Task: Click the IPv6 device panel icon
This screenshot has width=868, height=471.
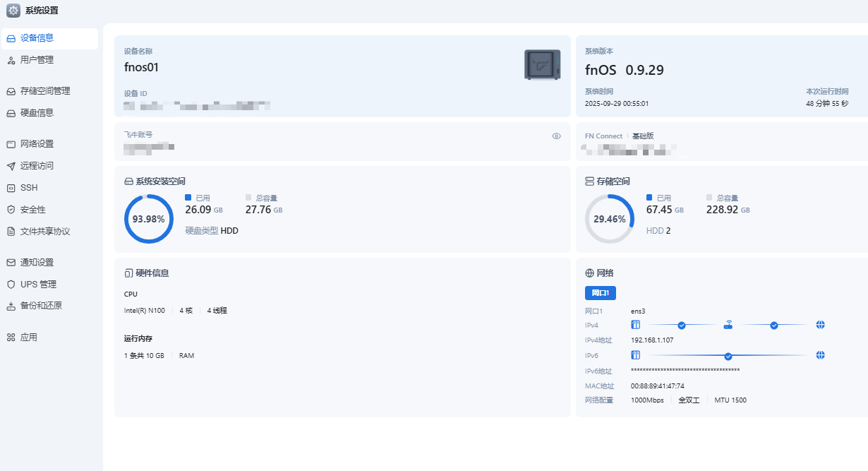Action: pyautogui.click(x=635, y=355)
